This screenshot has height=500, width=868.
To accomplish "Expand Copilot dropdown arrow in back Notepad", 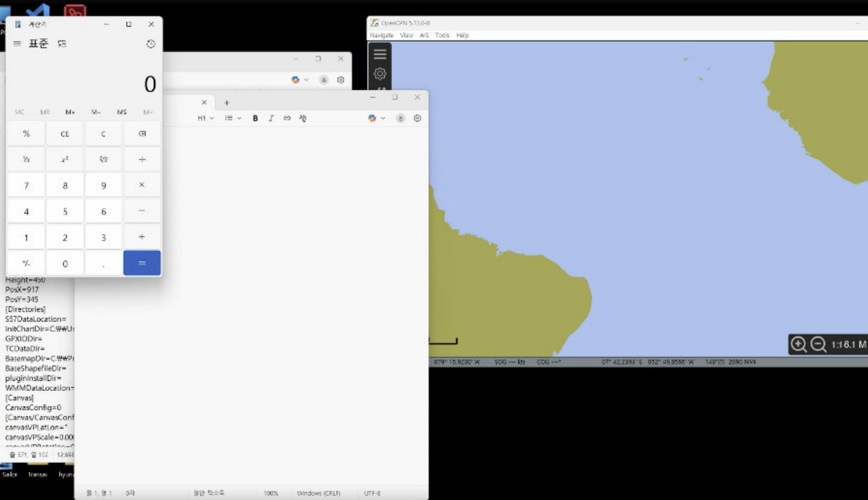I will coord(306,80).
